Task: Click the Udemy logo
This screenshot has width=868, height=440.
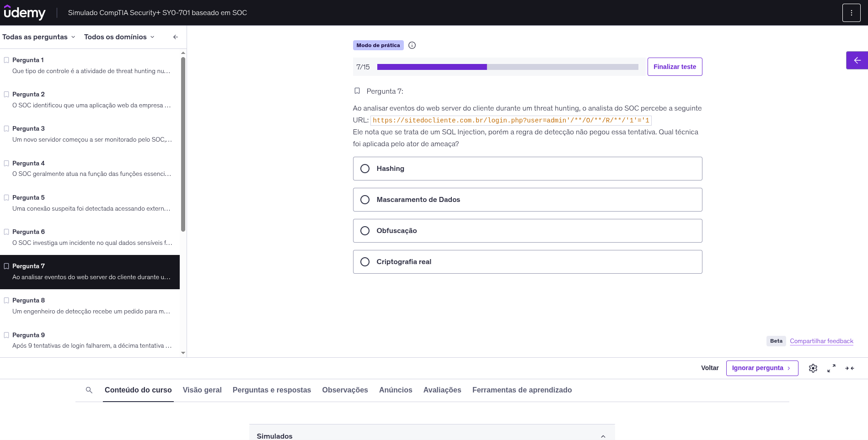Action: [25, 13]
